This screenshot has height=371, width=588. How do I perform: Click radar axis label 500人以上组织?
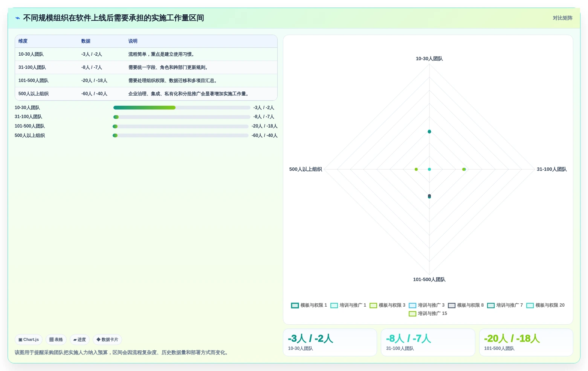(x=305, y=169)
